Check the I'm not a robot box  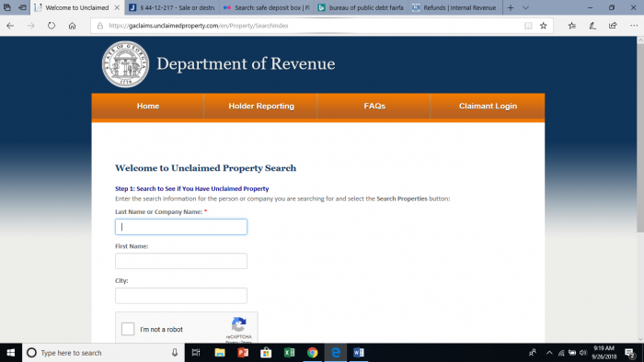click(x=128, y=329)
